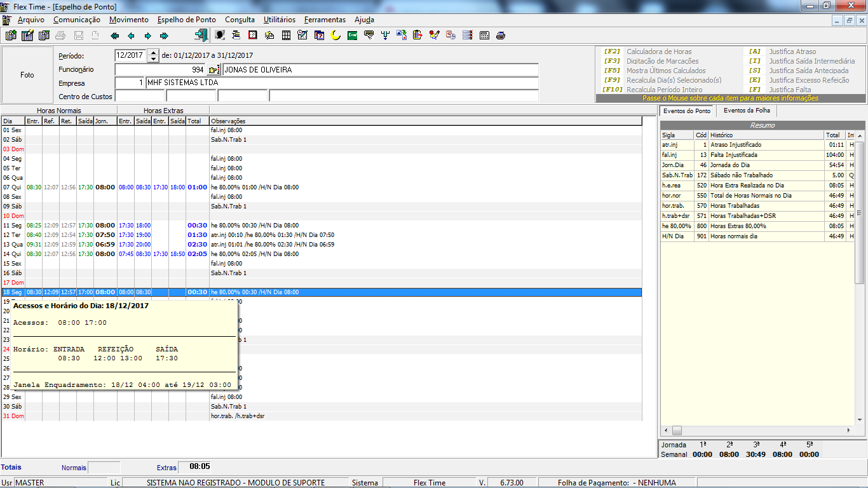The image size is (868, 488).
Task: Click the table grid toolbar icon
Action: coord(286,36)
